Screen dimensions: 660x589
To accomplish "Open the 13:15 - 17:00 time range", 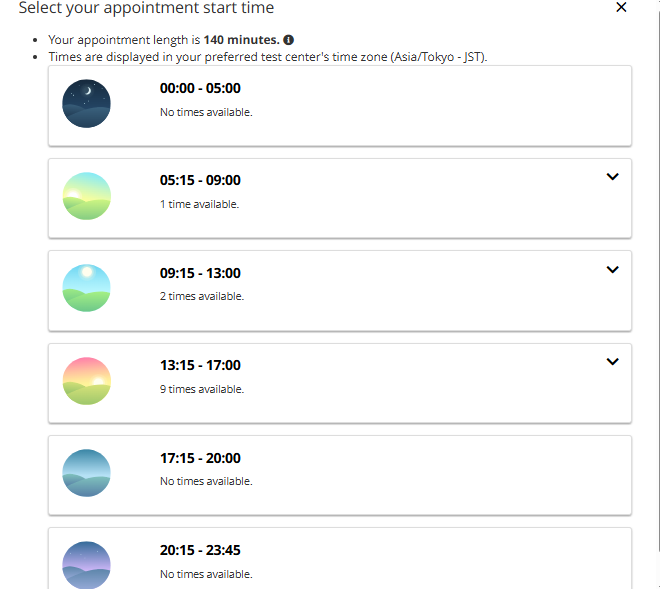I will point(200,366).
